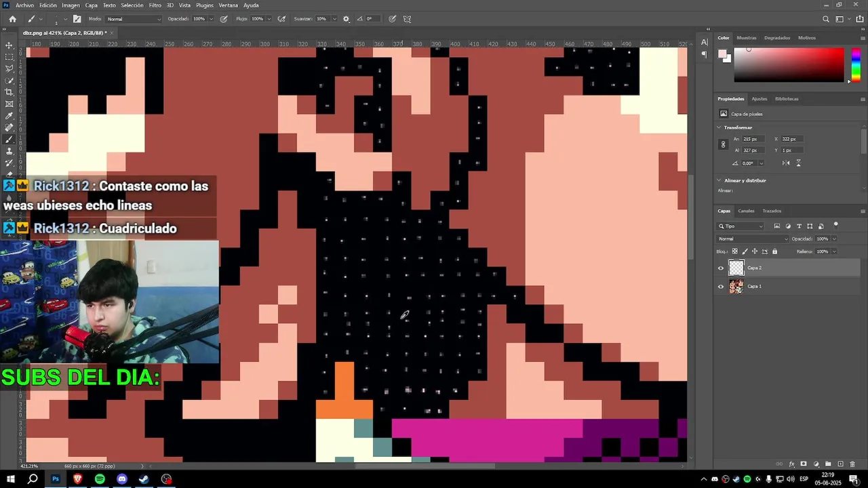Toggle lock position icon
Image resolution: width=868 pixels, height=488 pixels.
tap(755, 251)
